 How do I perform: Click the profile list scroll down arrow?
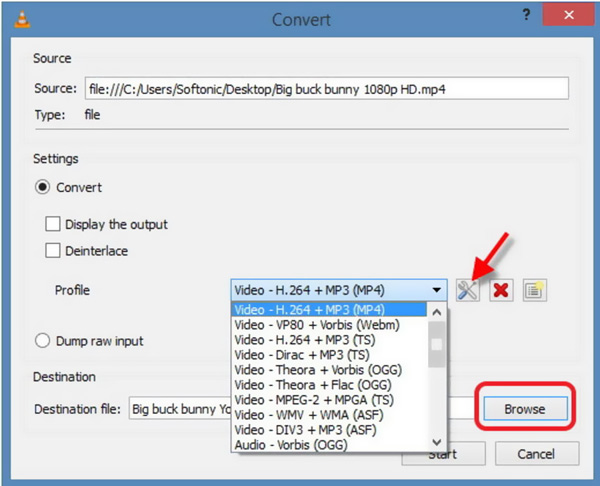click(x=437, y=442)
